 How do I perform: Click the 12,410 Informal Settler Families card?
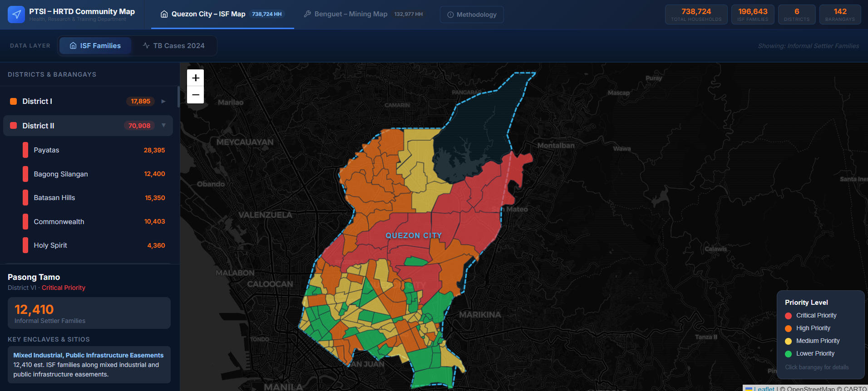point(89,313)
